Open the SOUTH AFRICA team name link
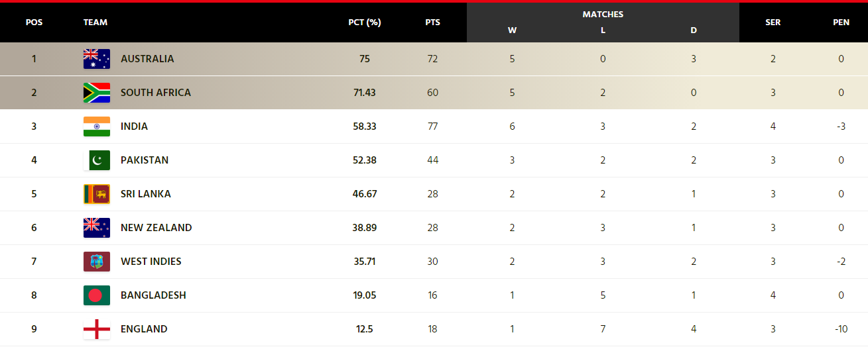The height and width of the screenshot is (349, 868). pos(156,93)
